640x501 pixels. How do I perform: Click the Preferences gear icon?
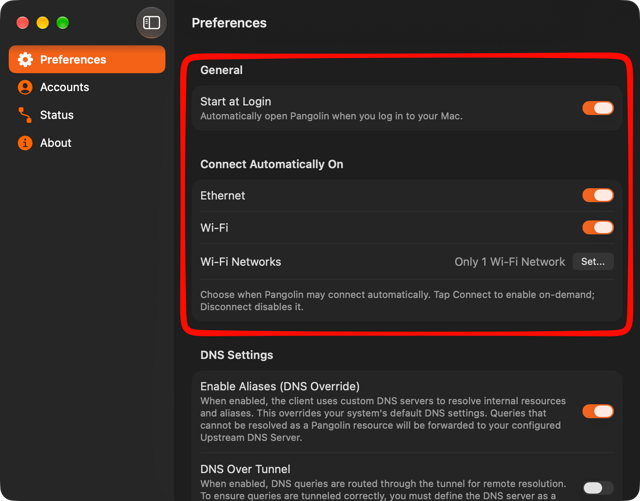click(x=25, y=60)
